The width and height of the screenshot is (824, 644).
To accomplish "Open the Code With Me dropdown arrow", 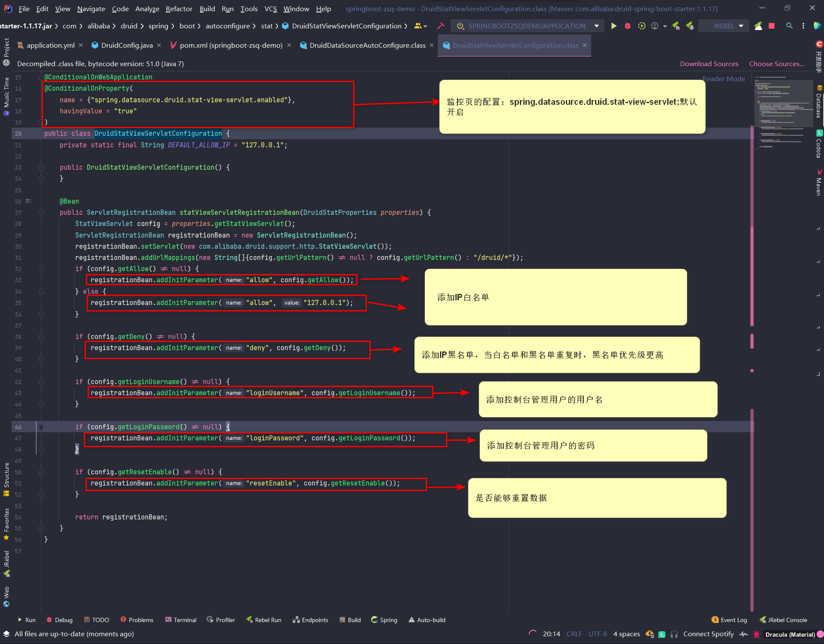I will click(x=425, y=26).
